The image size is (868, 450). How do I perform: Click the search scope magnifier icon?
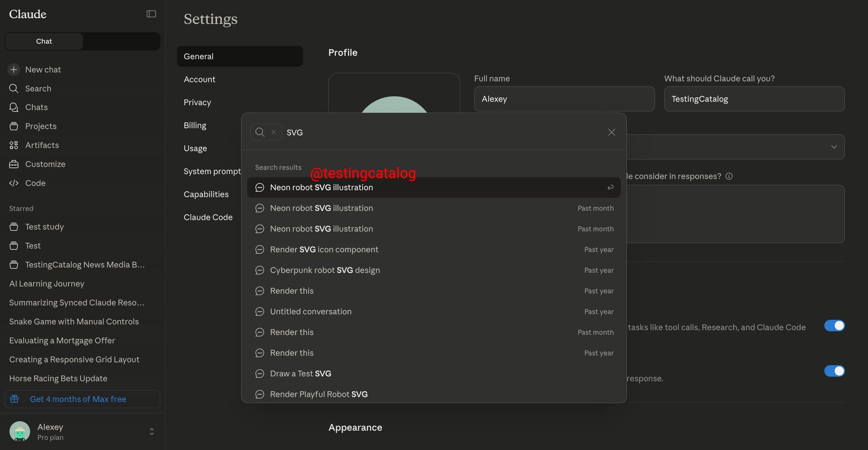(260, 132)
